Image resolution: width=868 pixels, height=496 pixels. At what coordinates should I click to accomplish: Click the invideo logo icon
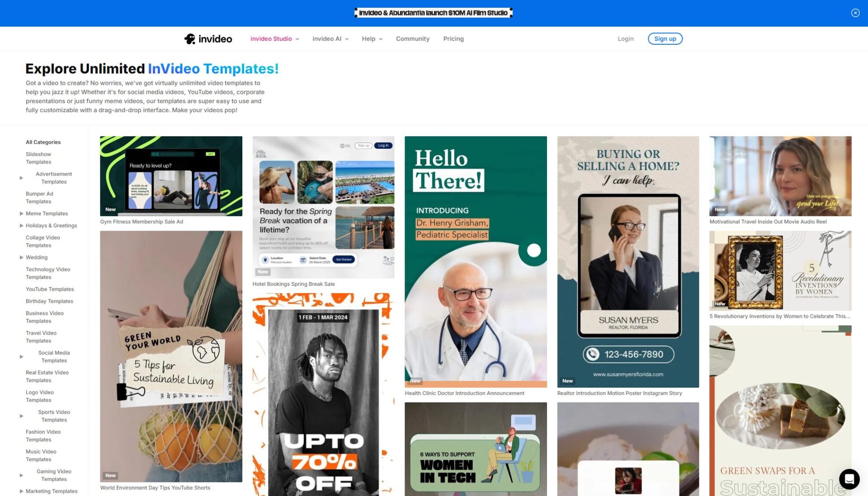pos(190,39)
